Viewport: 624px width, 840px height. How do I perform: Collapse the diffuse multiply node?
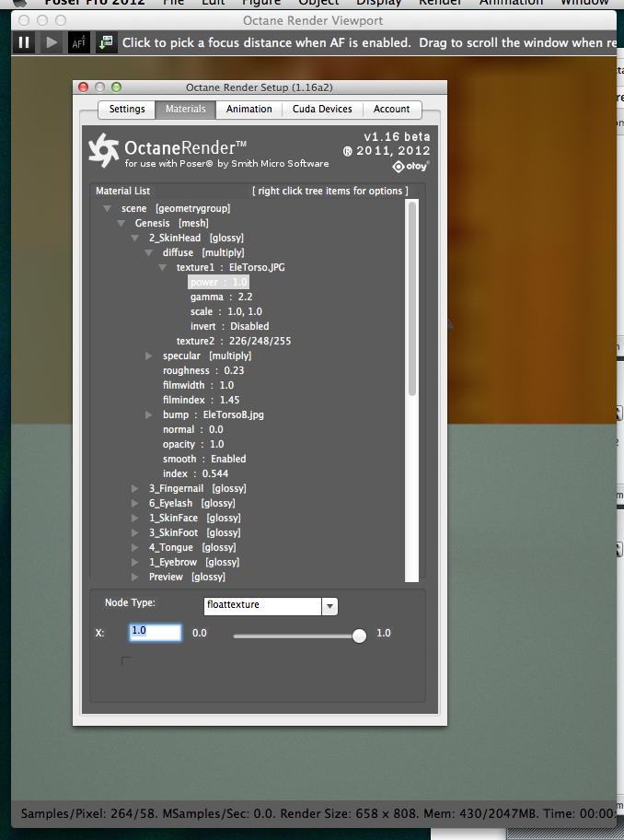tap(149, 252)
